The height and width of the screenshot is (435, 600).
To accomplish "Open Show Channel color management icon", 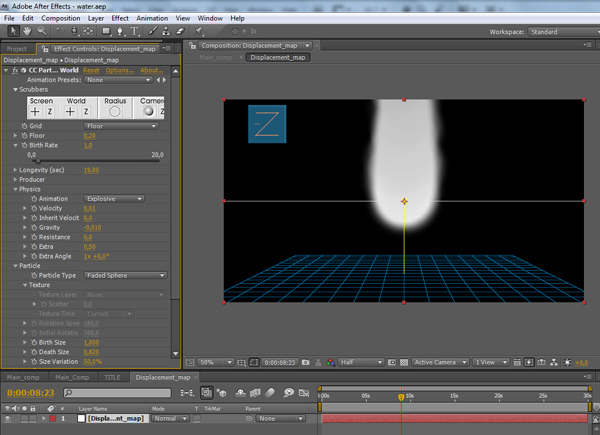I will 331,362.
